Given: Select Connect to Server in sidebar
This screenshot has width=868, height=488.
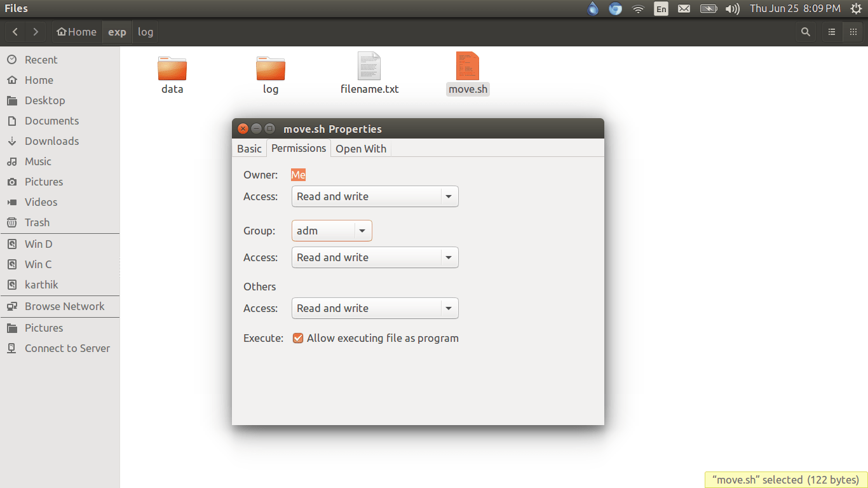Looking at the screenshot, I should tap(67, 348).
